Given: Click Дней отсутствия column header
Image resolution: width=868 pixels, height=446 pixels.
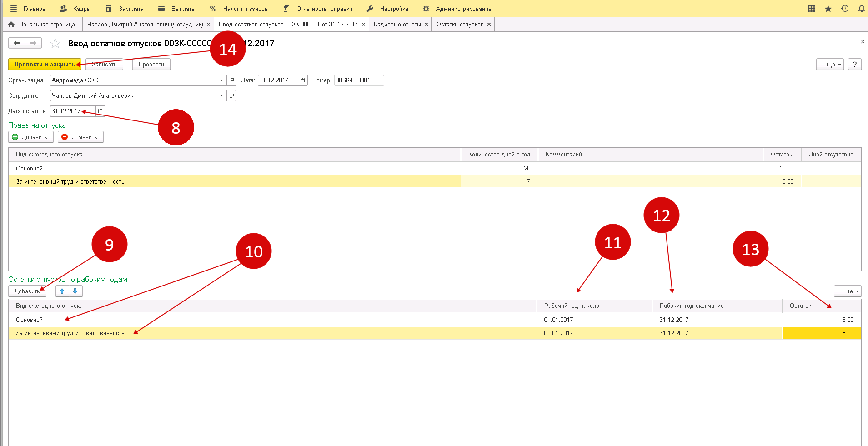Looking at the screenshot, I should coord(831,155).
